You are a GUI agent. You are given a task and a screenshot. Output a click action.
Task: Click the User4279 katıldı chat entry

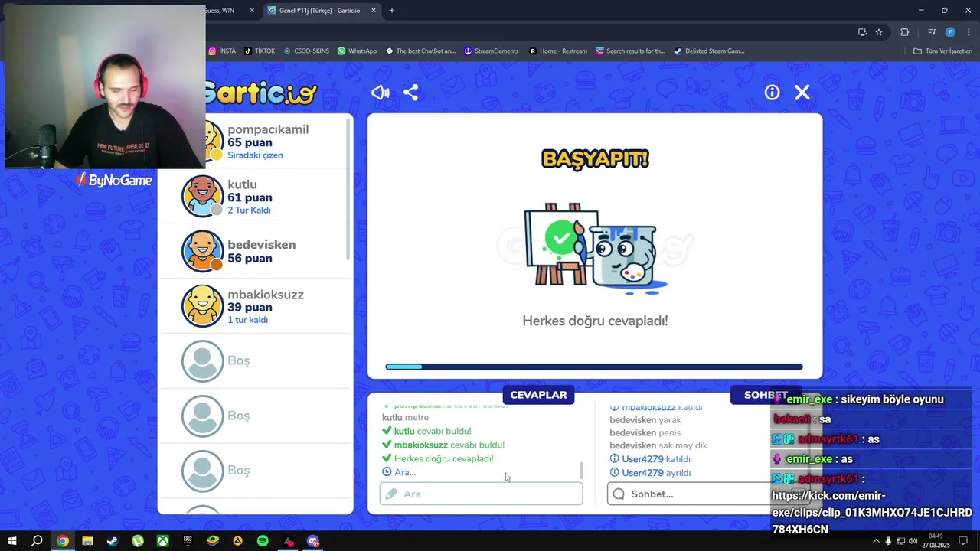point(651,459)
